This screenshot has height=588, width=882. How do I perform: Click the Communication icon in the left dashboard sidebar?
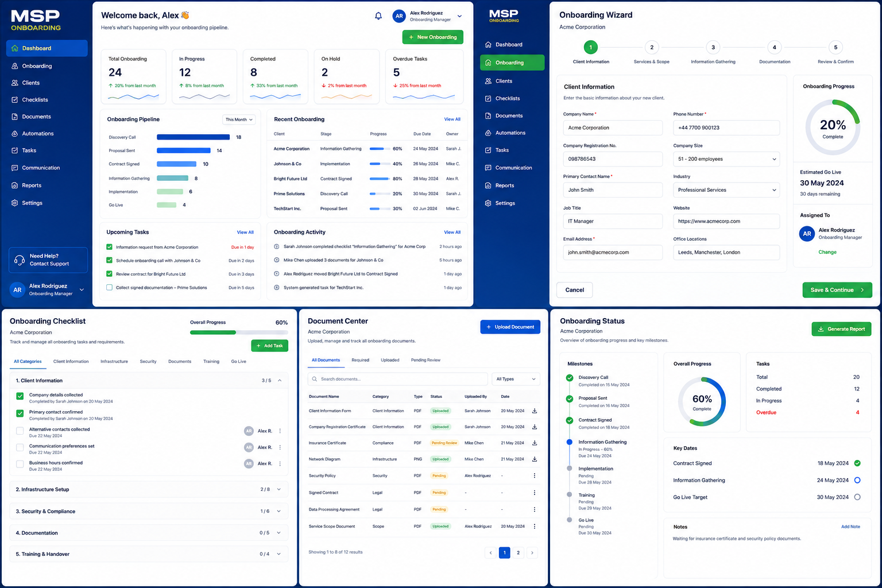tap(15, 168)
